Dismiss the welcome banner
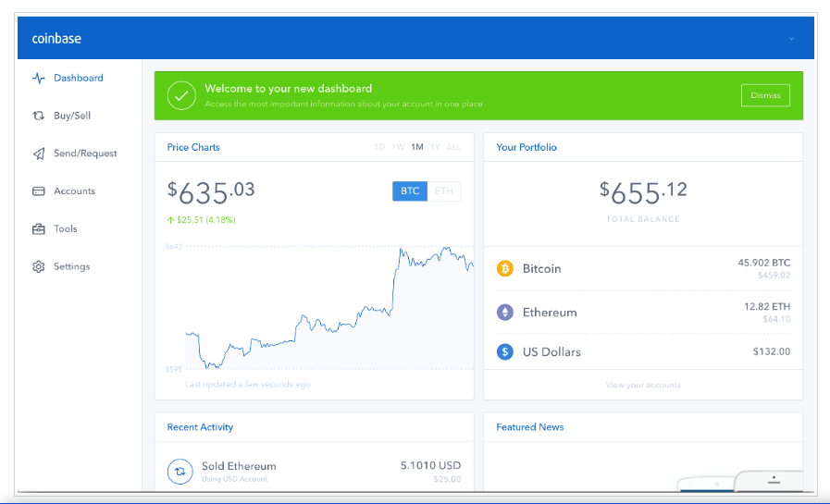830x504 pixels. (765, 95)
